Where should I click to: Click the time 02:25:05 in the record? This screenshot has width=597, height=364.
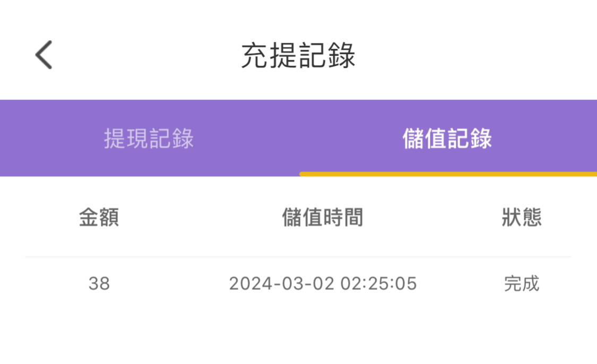(x=378, y=284)
